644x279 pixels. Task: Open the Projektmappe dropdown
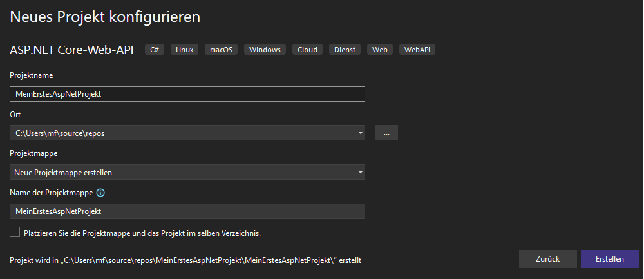(x=187, y=172)
